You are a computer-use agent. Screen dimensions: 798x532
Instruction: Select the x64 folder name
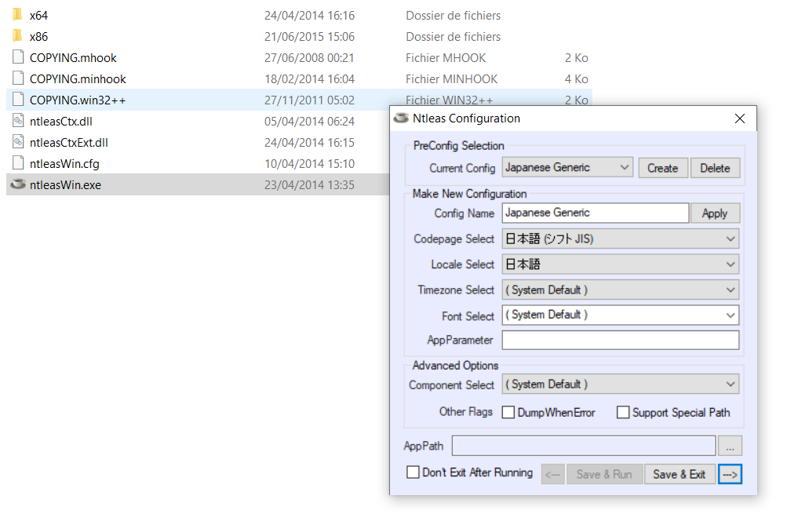click(x=38, y=15)
